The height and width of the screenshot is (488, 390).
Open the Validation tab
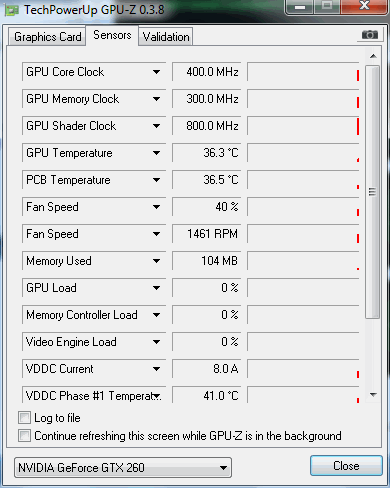(166, 37)
